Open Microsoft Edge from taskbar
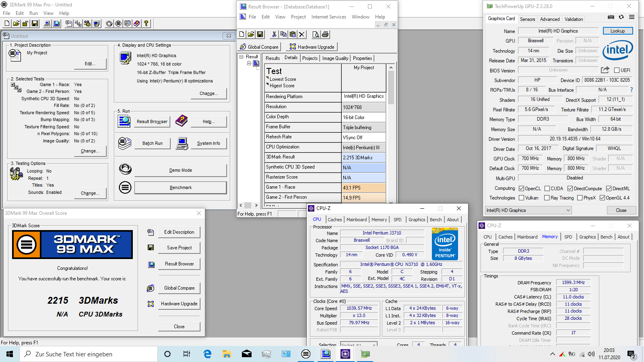Image resolution: width=644 pixels, height=362 pixels. (207, 354)
